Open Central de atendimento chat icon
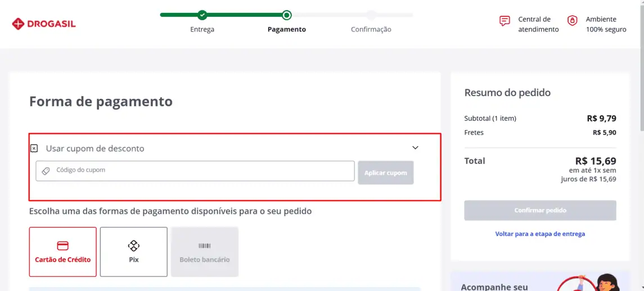Screen dimensions: 644x291 click(x=505, y=21)
